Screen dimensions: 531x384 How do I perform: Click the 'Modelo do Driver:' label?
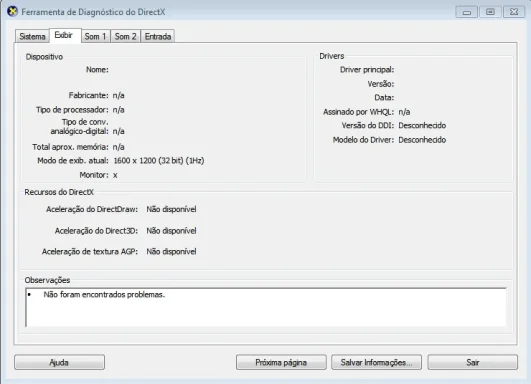(x=363, y=140)
